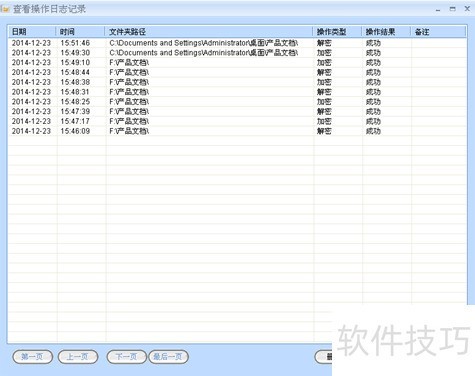This screenshot has height=376, width=475.
Task: Click the 文件夹路径 column header
Action: tap(209, 32)
